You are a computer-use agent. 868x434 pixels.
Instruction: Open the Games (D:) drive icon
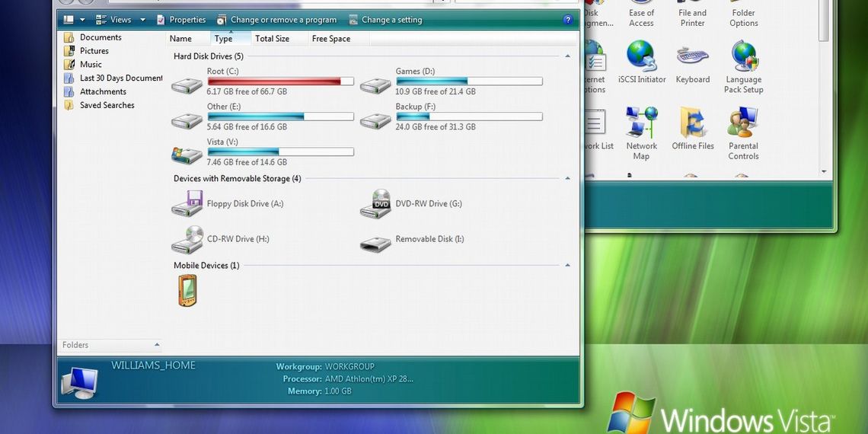[375, 86]
